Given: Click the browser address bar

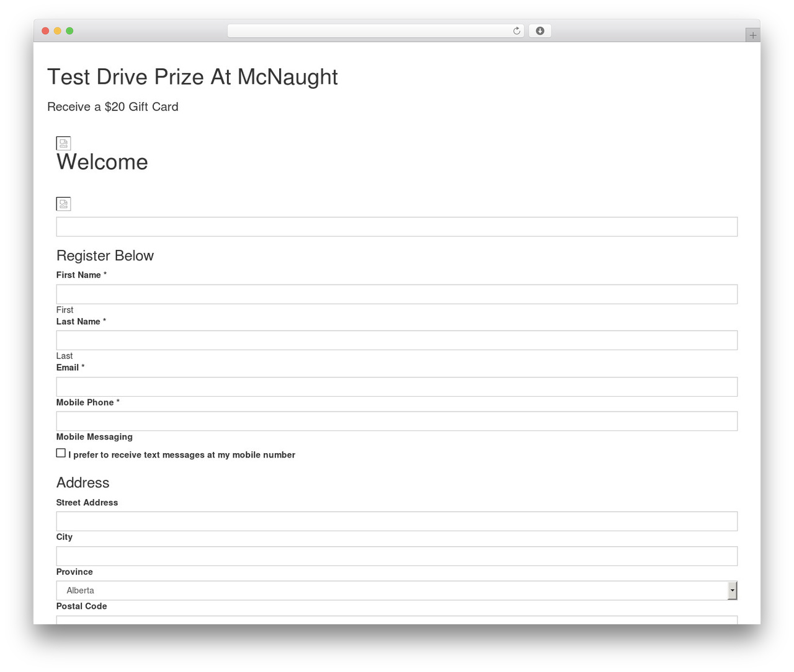Looking at the screenshot, I should coord(376,31).
